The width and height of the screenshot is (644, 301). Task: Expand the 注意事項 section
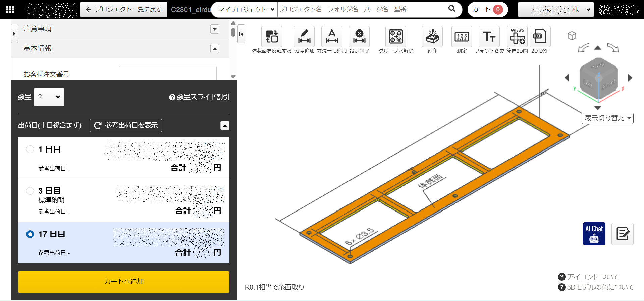click(215, 29)
